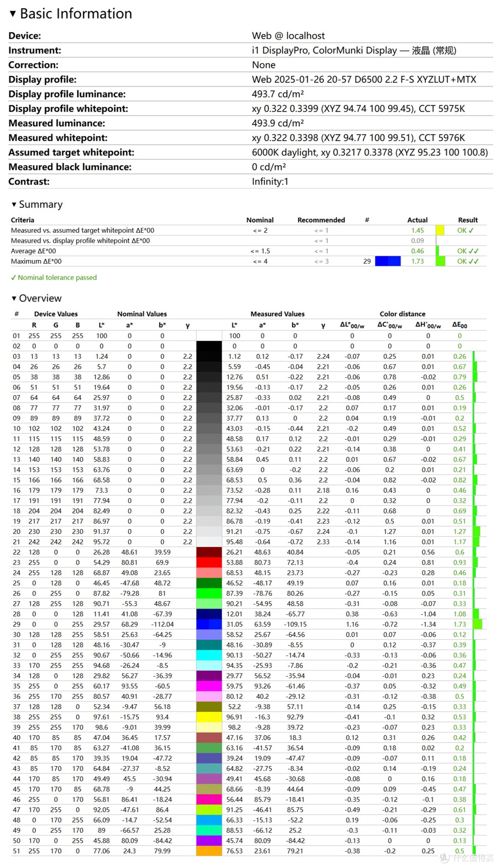This screenshot has width=498, height=868.
Task: Click the cyan swatch in row 32
Action: 209,655
